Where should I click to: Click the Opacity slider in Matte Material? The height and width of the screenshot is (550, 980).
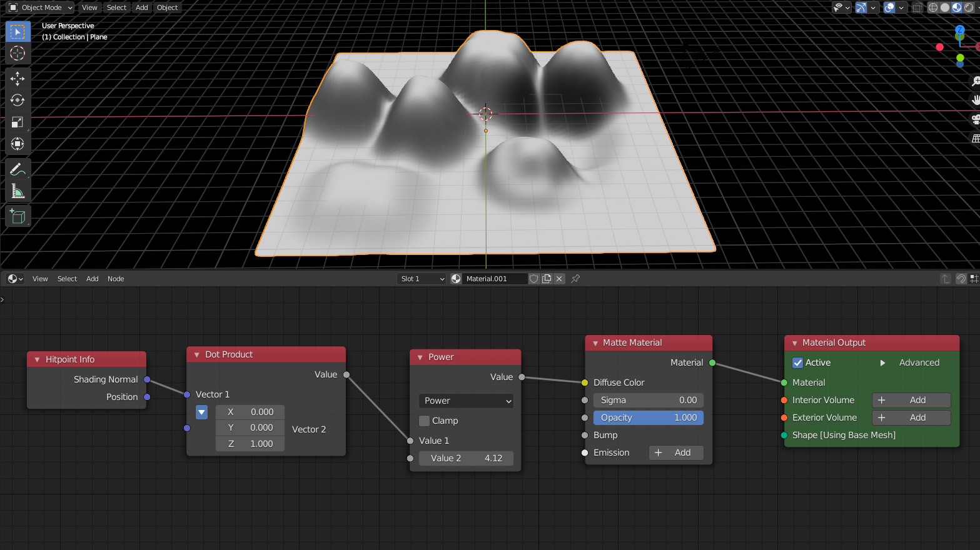point(648,417)
